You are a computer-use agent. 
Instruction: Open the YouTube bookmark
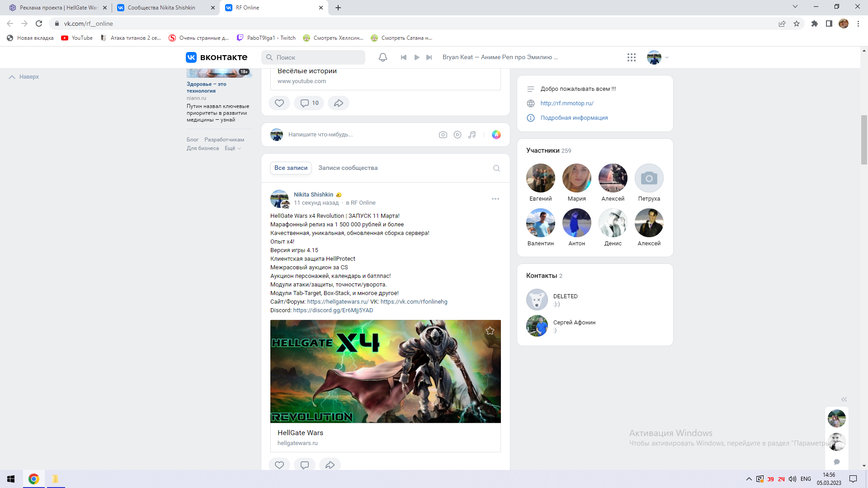[77, 38]
